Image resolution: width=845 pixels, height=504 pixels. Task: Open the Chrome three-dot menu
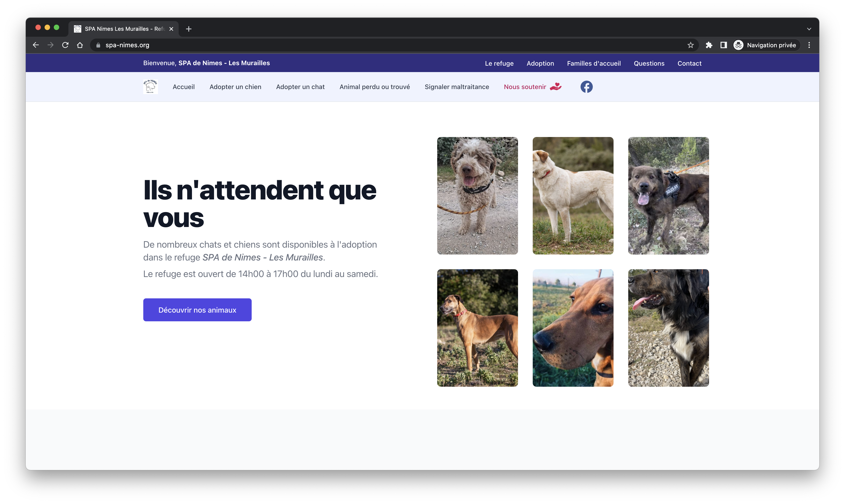click(x=809, y=45)
